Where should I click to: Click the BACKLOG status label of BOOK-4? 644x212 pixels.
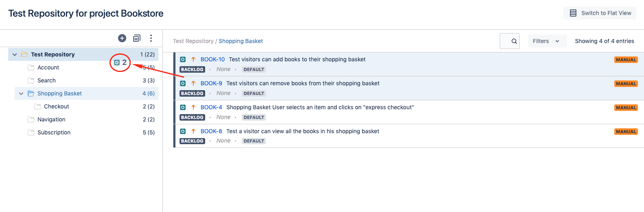pyautogui.click(x=192, y=117)
